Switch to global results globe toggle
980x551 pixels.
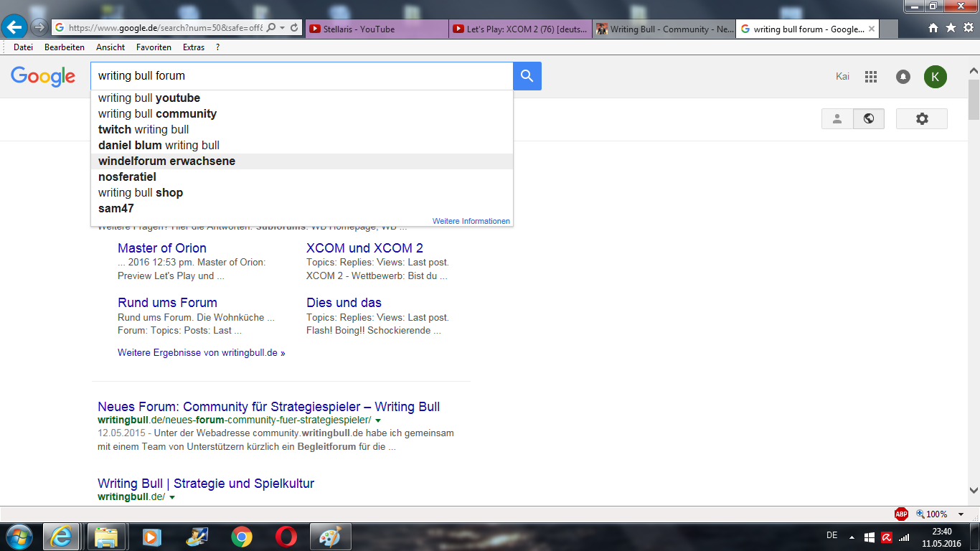tap(869, 119)
